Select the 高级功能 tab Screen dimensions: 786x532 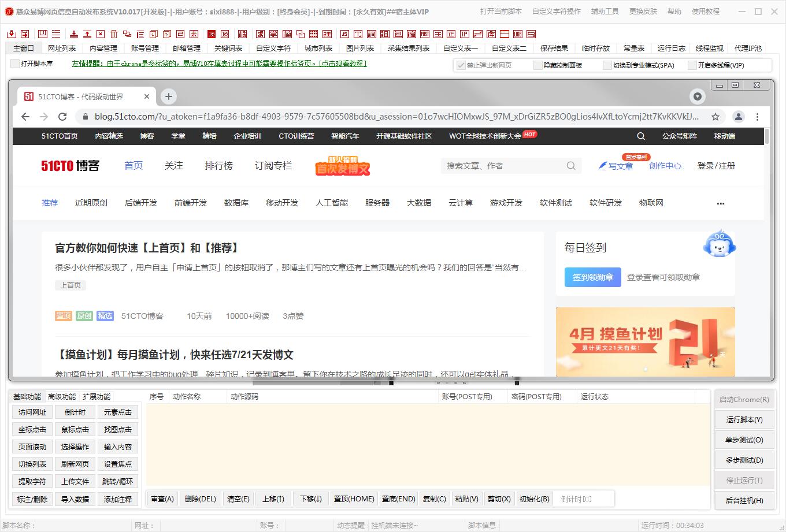pos(62,397)
